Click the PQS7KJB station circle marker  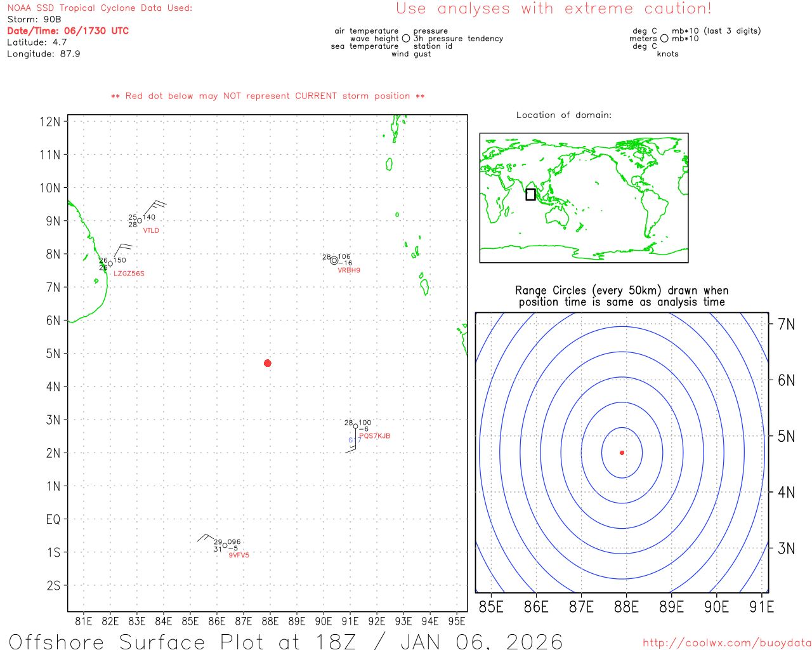(x=355, y=427)
